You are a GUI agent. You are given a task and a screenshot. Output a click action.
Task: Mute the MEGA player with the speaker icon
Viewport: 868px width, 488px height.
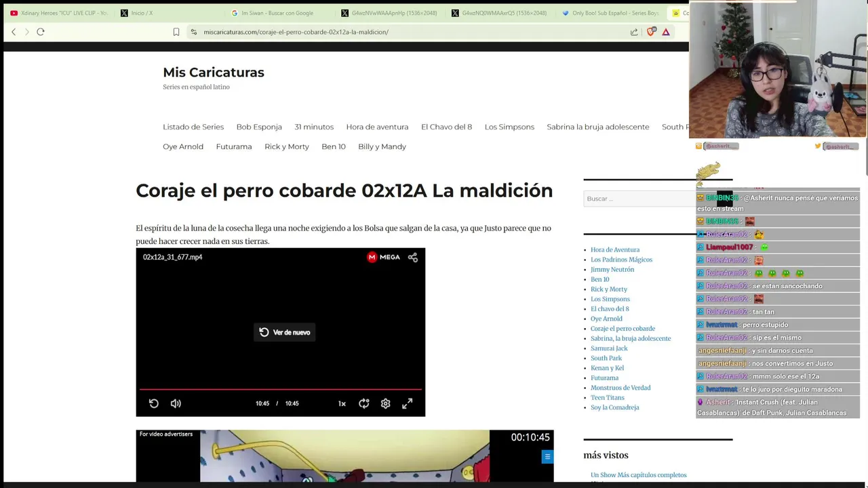tap(176, 403)
